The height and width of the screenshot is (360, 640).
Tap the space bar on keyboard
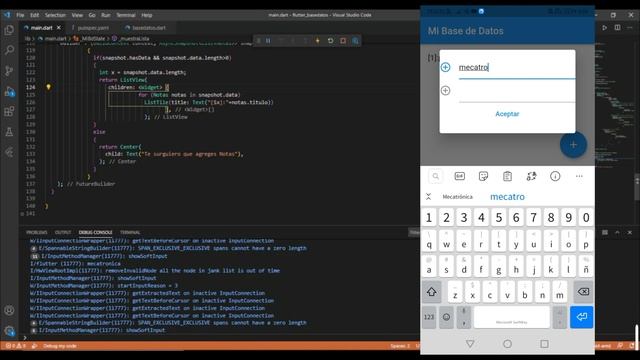point(511,317)
